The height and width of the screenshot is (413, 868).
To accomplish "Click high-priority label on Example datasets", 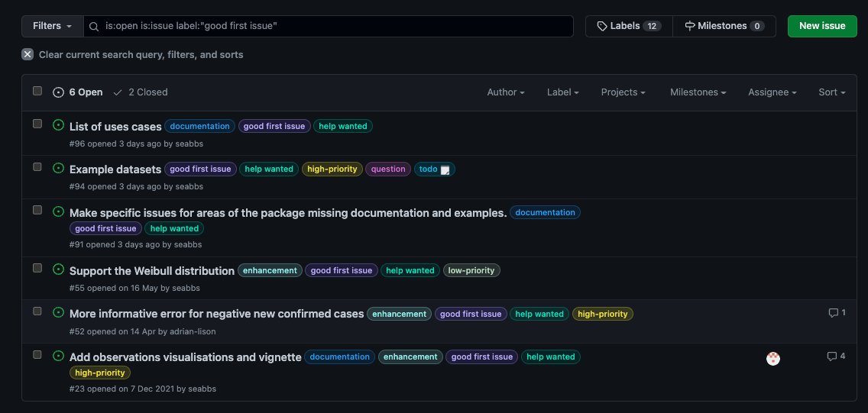I will coord(332,169).
